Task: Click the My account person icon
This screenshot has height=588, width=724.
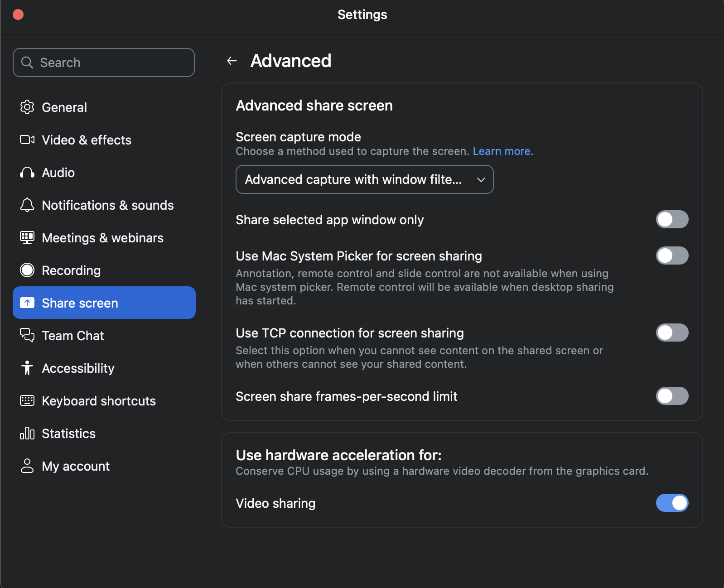Action: pos(27,466)
